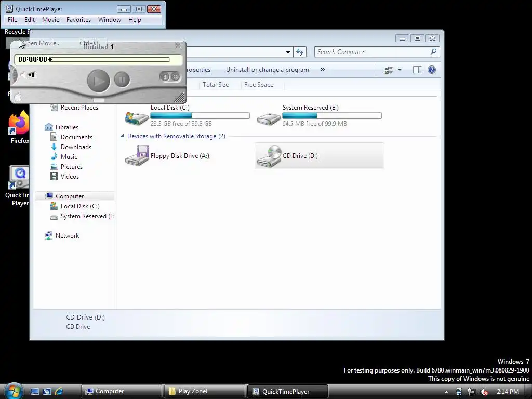Click "64.5 MB free of 99.9 MB" text

[314, 124]
